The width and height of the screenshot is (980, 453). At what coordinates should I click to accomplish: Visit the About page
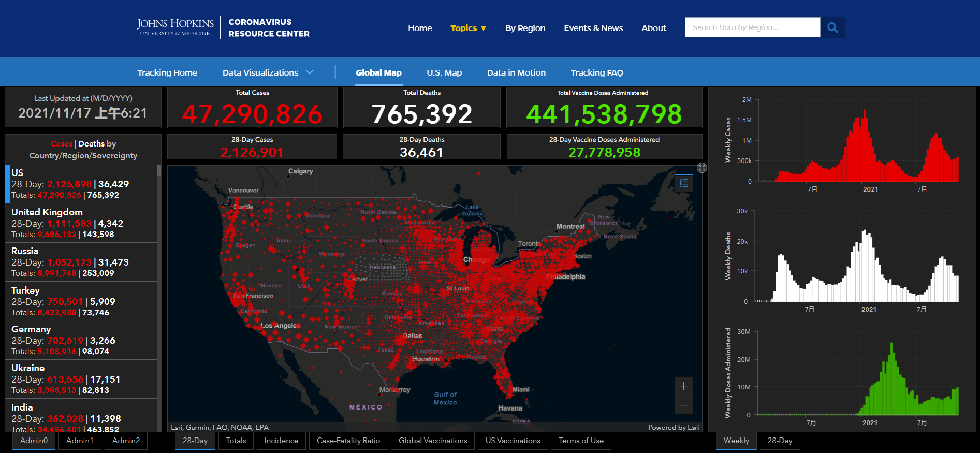(654, 28)
